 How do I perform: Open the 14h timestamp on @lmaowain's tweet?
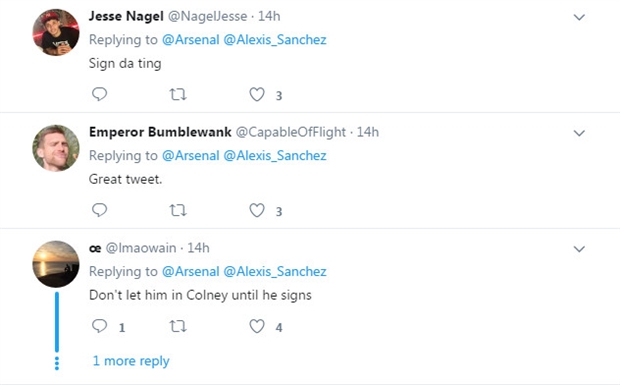198,248
